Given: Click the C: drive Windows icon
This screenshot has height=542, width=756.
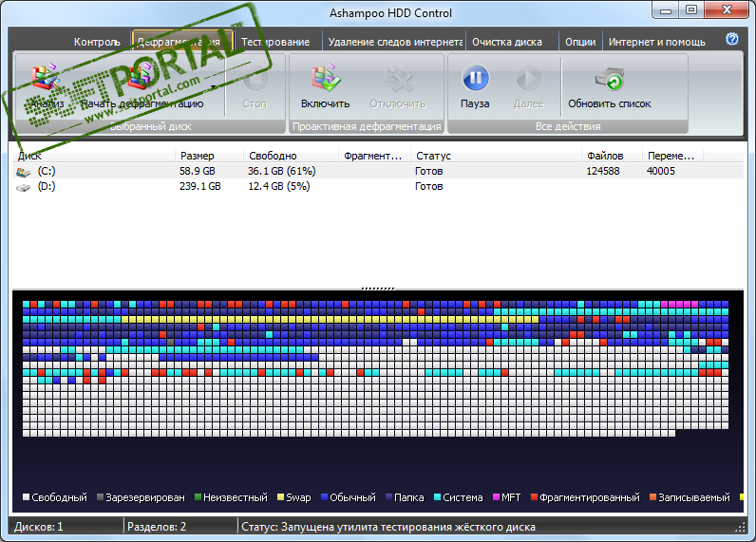Looking at the screenshot, I should pos(23,172).
